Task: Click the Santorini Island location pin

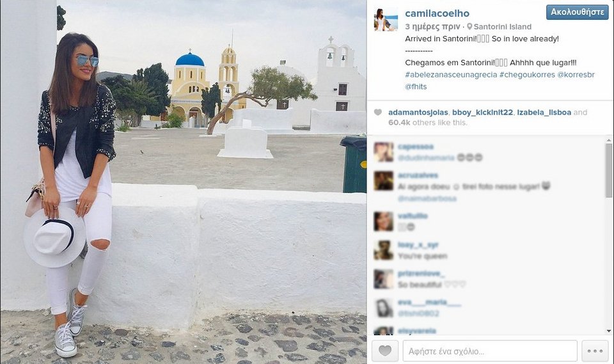Action: pyautogui.click(x=469, y=27)
